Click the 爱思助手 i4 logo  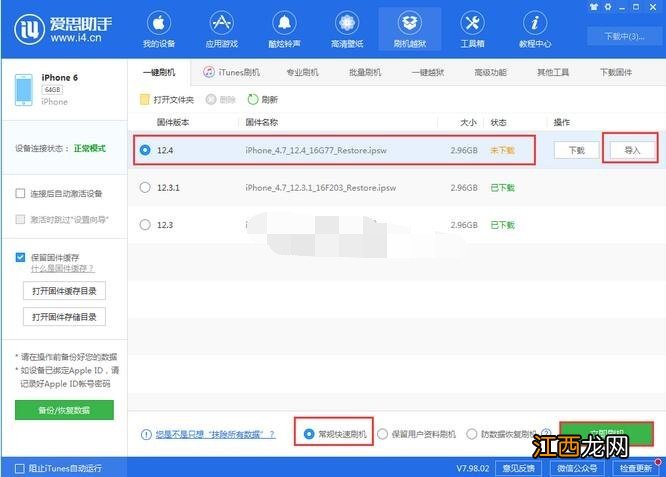pos(63,29)
